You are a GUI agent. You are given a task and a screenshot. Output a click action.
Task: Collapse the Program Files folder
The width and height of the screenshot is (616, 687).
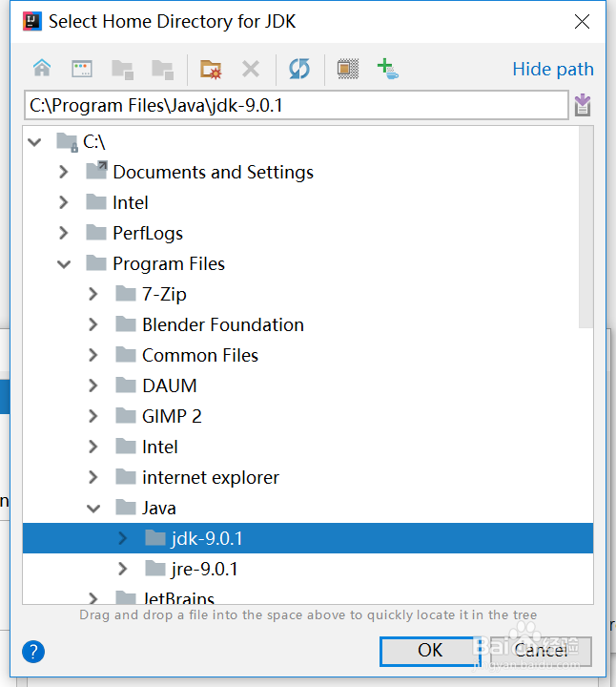tap(64, 264)
